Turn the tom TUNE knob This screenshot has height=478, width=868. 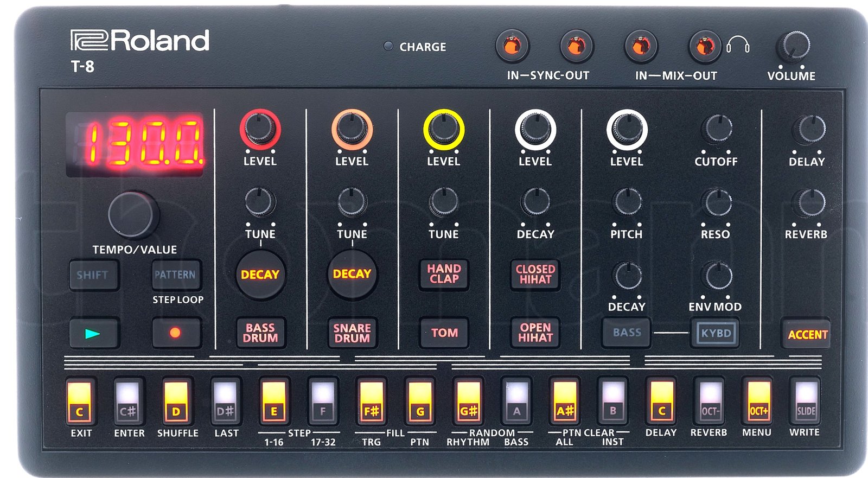444,202
